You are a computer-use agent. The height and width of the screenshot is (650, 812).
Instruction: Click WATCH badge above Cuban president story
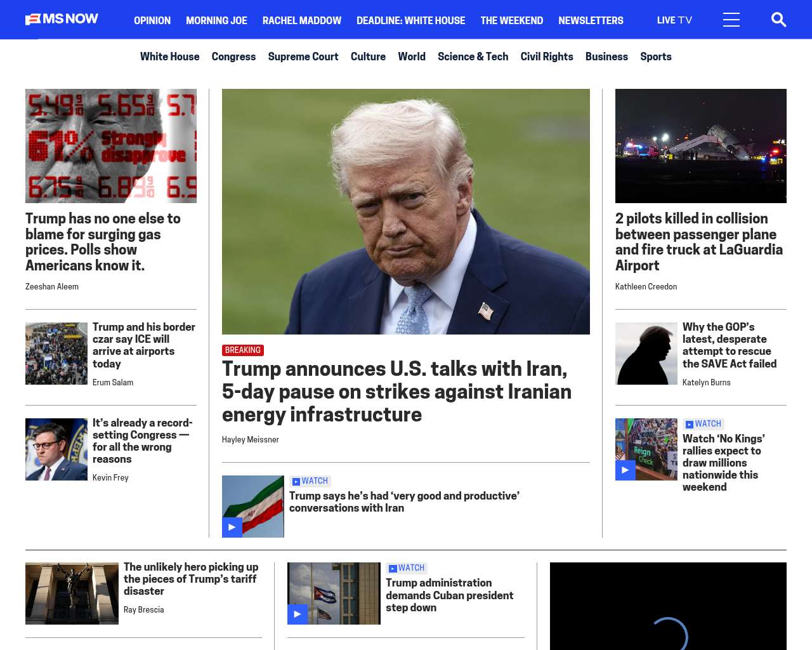click(x=407, y=568)
